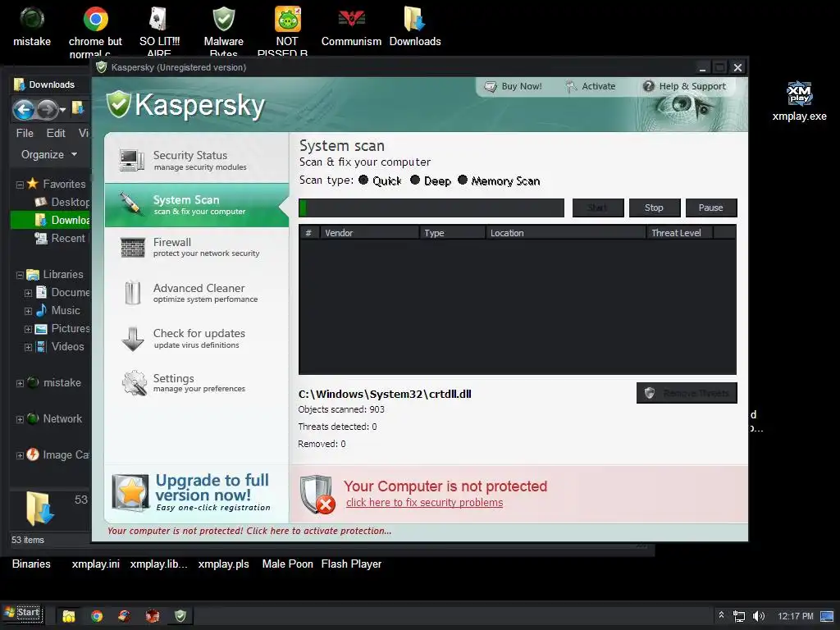Show hidden tray icons arrow

[x=721, y=615]
